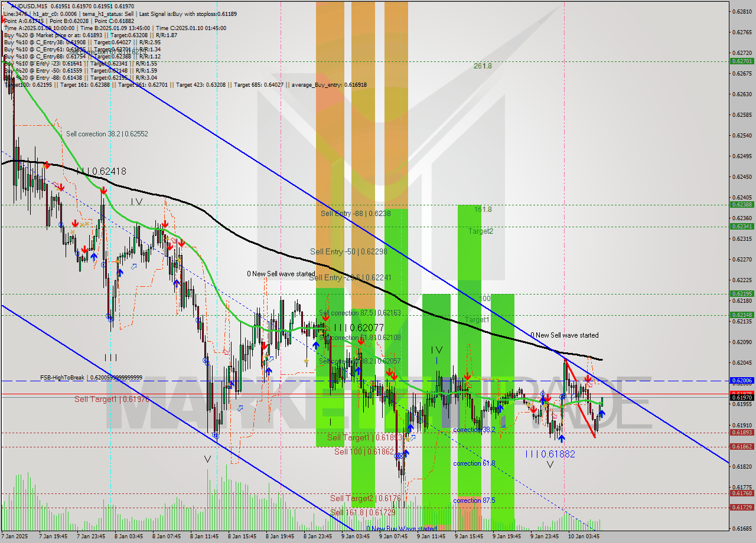
Task: Click 'Sell 161.8 | 0.61729' label
Action: [363, 513]
